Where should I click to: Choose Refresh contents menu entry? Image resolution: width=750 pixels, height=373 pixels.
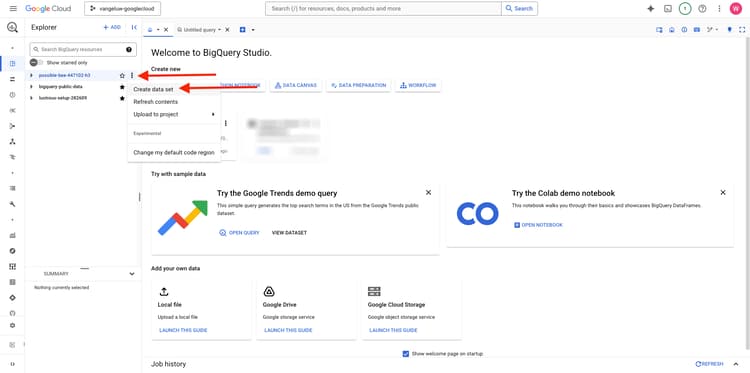pyautogui.click(x=155, y=102)
